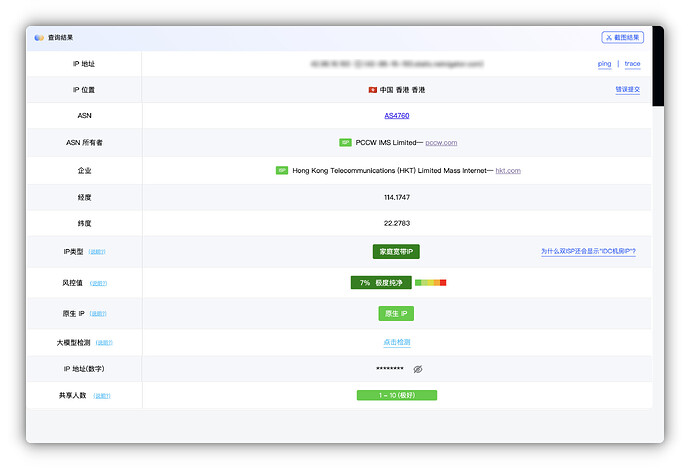The height and width of the screenshot is (469, 690).
Task: Visit the hkt.com link
Action: (x=508, y=171)
